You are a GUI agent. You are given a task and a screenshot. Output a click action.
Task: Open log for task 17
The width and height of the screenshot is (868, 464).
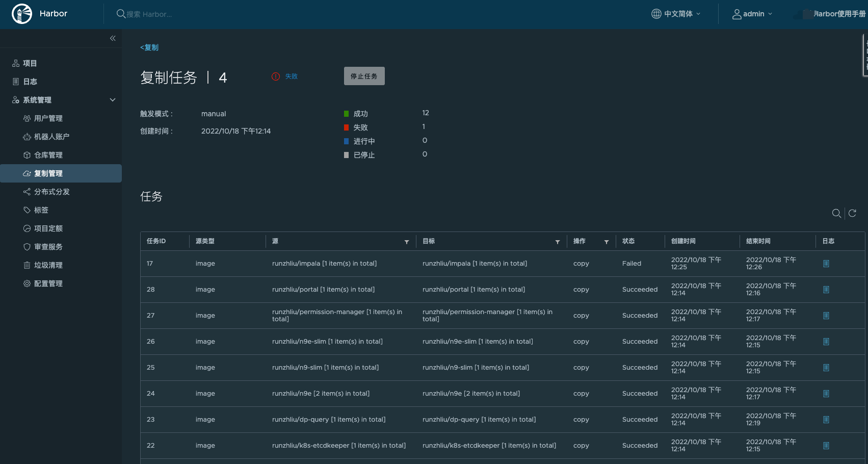pyautogui.click(x=826, y=264)
